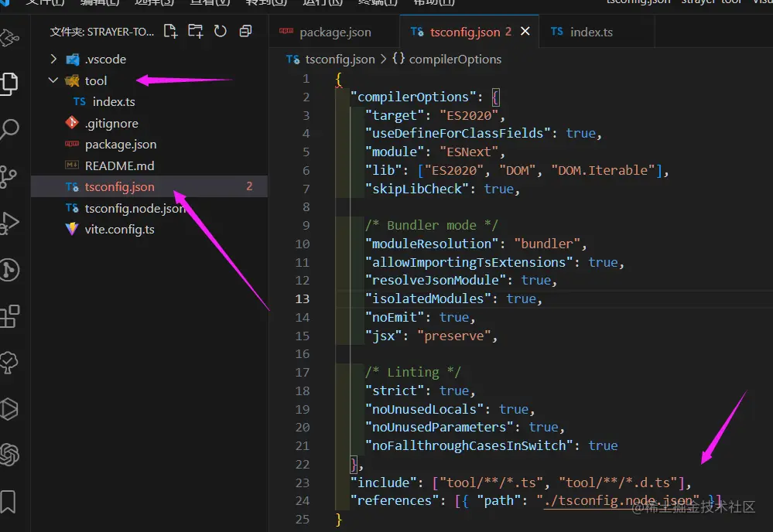Open the ChatGPT knot icon view
The image size is (773, 532).
[x=10, y=455]
